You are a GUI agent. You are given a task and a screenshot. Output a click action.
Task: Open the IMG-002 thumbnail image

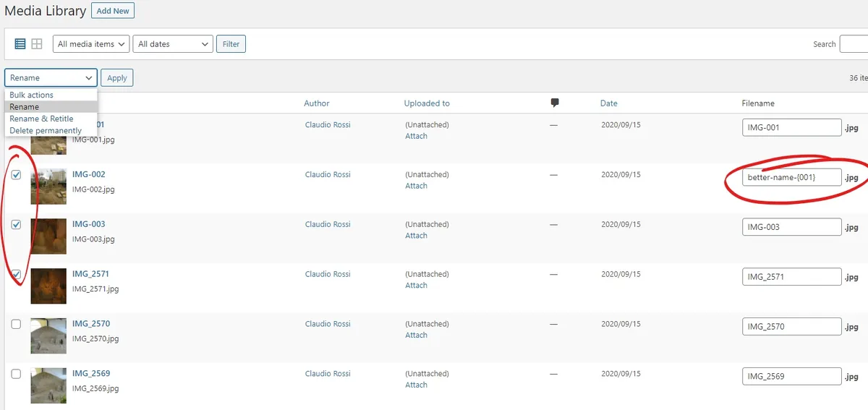coord(48,187)
